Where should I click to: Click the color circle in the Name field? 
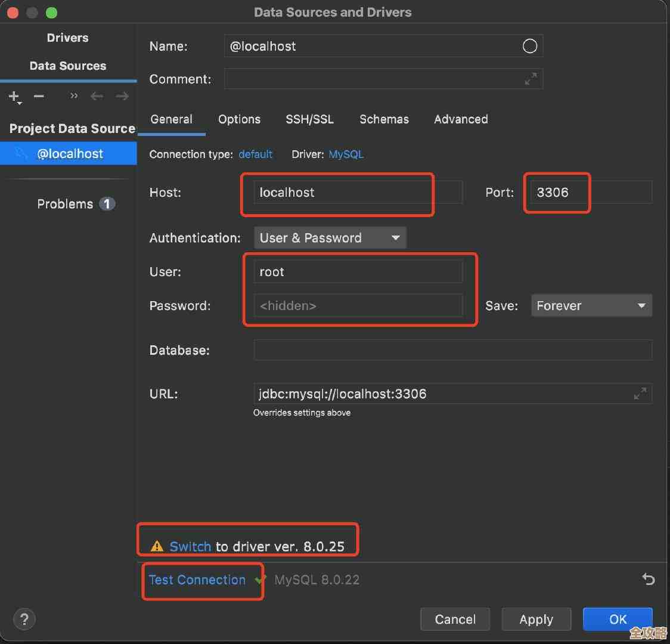[529, 47]
